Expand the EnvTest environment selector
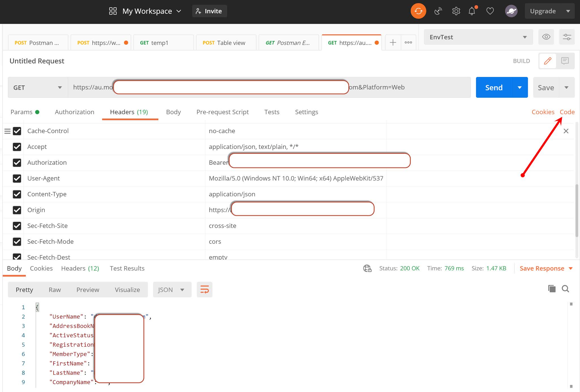 [524, 37]
